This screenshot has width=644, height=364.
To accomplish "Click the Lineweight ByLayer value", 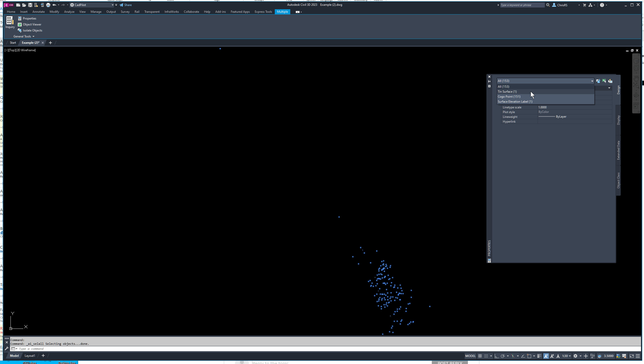I will [x=561, y=117].
